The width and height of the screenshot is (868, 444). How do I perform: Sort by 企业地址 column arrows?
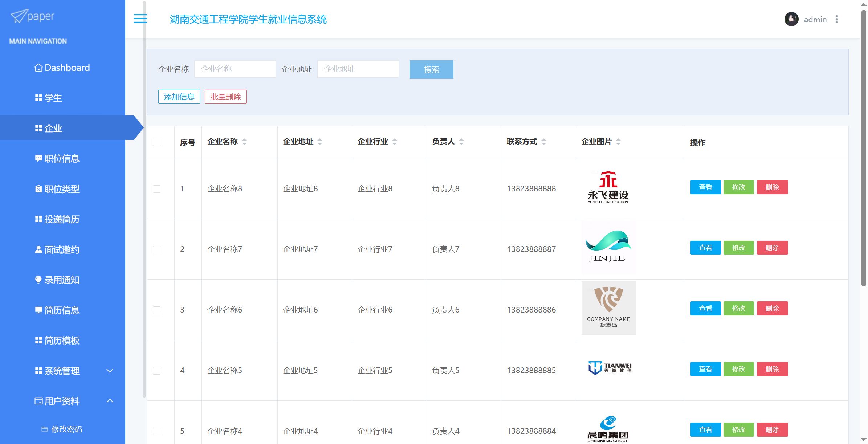click(x=320, y=142)
